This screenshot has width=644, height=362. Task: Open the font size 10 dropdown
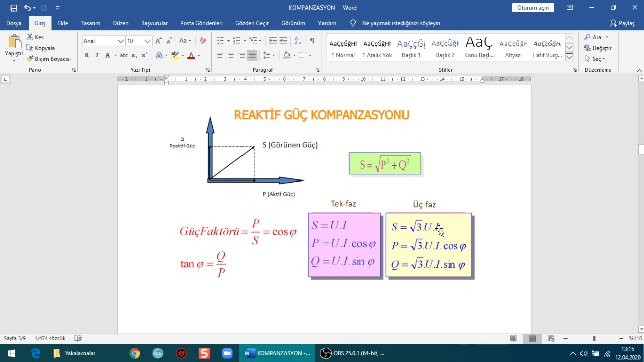[x=147, y=41]
